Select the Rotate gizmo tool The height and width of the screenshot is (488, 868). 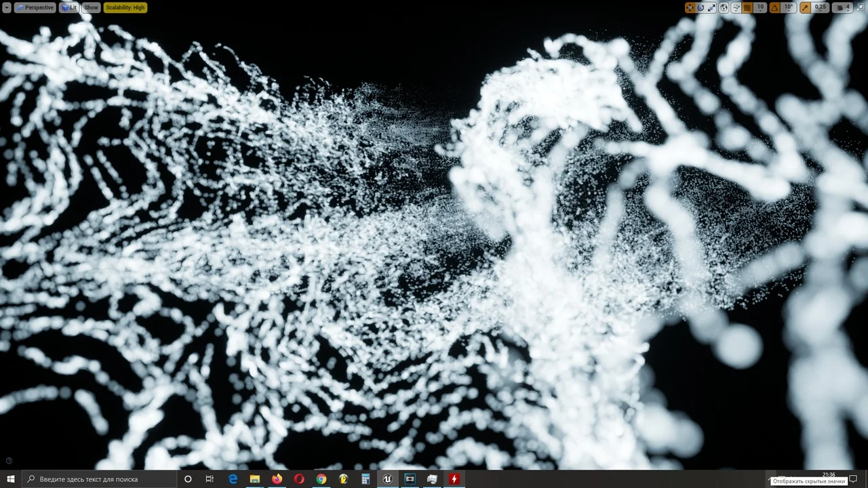(x=701, y=7)
